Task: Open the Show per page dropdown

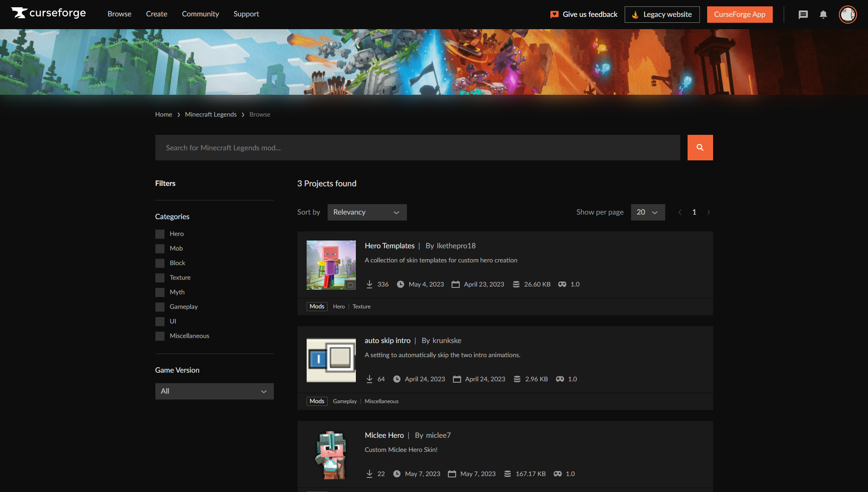Action: [647, 212]
